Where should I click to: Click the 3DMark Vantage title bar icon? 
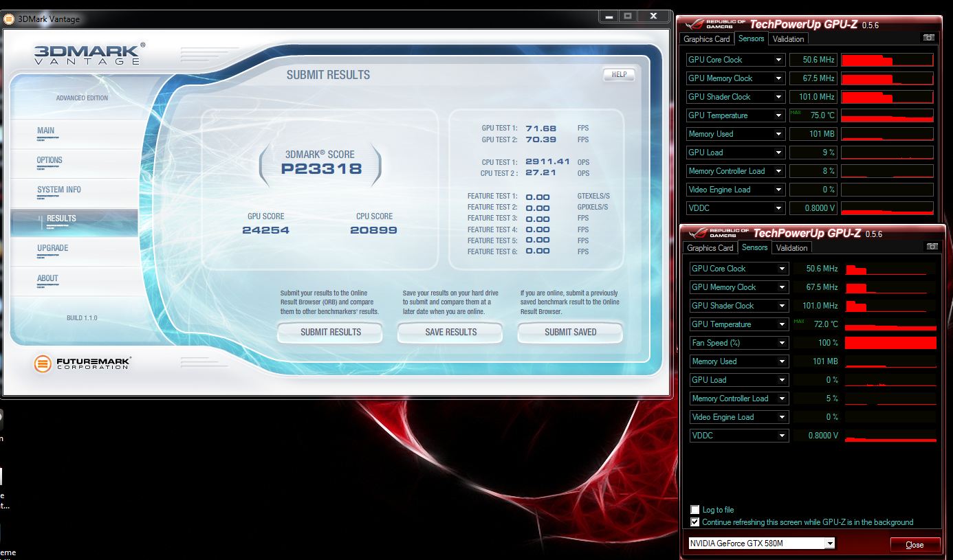pos(9,19)
